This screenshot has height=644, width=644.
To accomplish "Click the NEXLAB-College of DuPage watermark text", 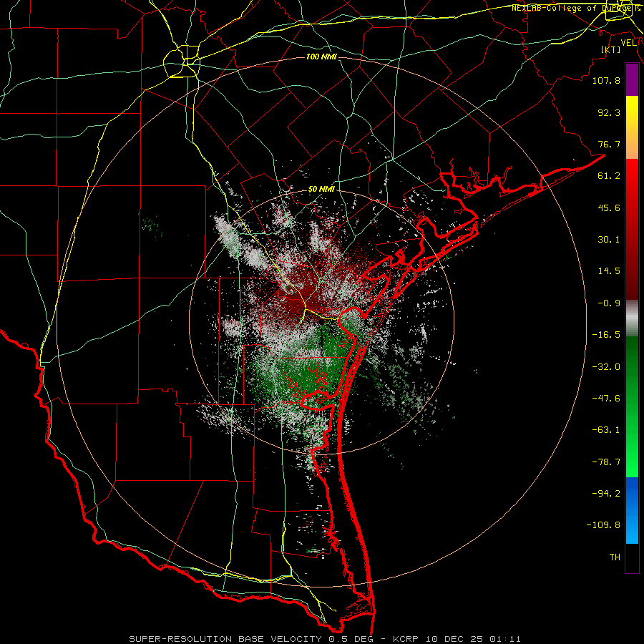I will click(x=576, y=8).
